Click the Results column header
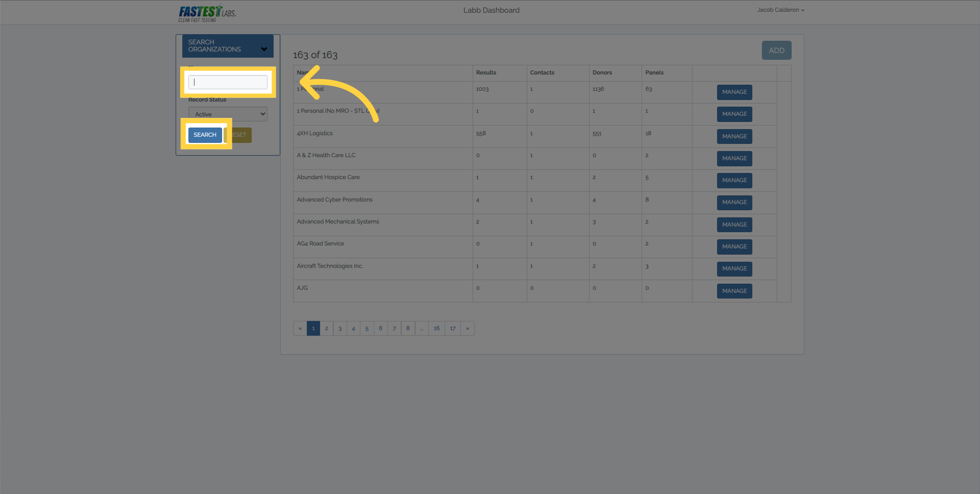The width and height of the screenshot is (980, 494). point(486,72)
